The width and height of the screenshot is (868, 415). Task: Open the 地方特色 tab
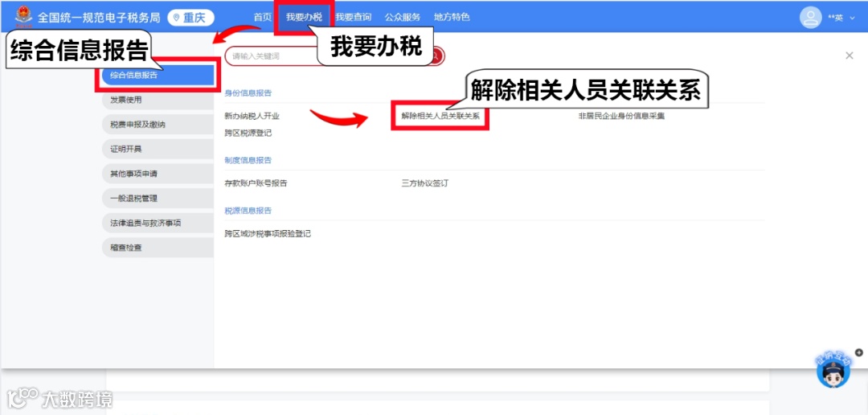coord(452,17)
